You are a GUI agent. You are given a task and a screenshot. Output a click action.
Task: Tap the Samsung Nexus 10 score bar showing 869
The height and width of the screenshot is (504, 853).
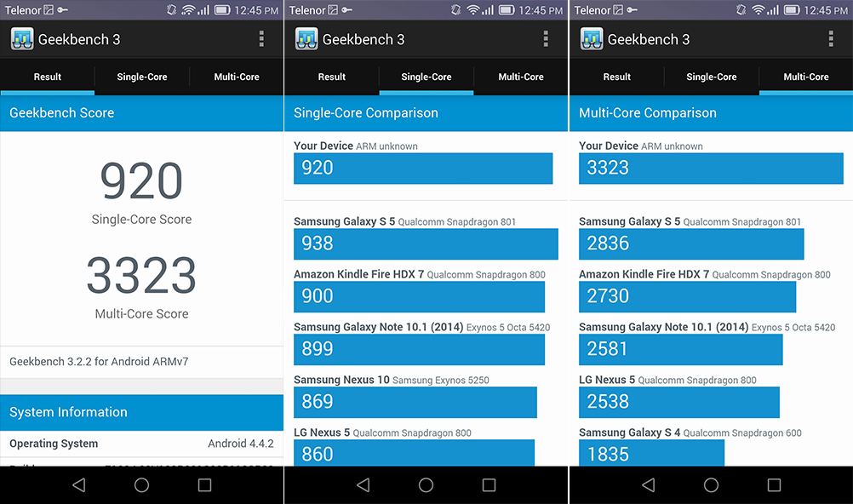(x=415, y=402)
